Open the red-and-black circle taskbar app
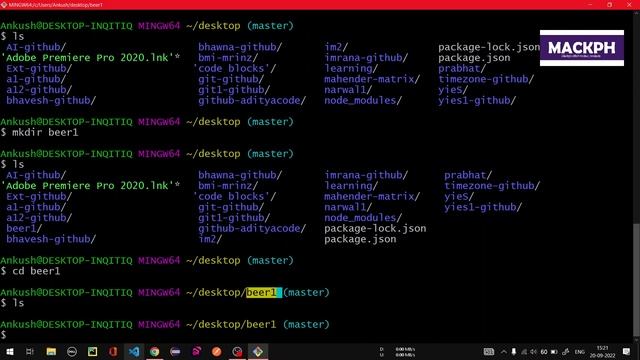 (238, 351)
